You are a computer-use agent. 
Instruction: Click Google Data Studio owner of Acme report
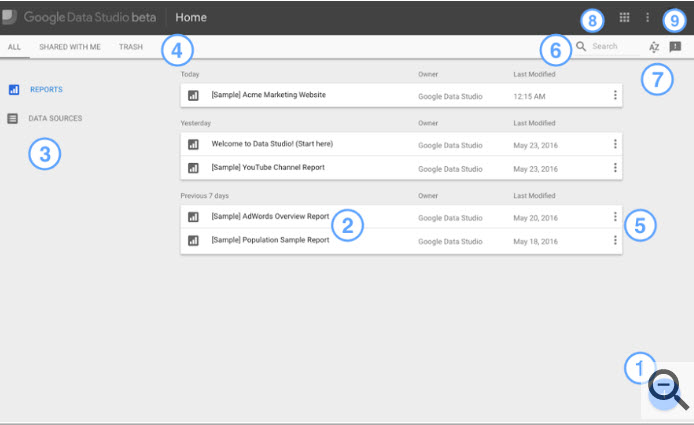[450, 97]
